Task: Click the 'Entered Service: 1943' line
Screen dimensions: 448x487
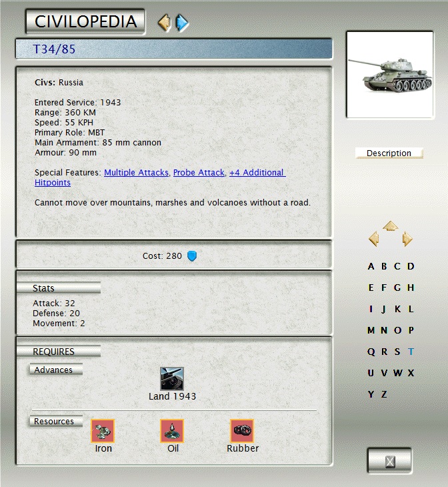Action: (x=77, y=103)
